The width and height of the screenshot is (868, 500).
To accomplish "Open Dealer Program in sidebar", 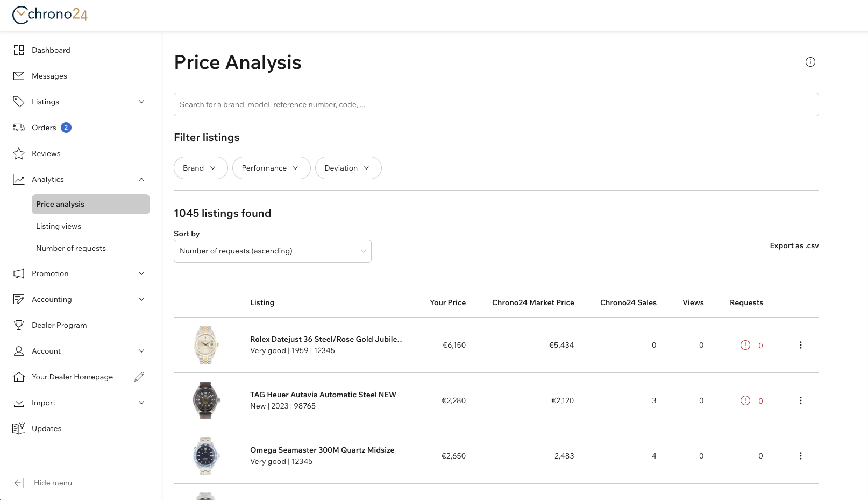I will 59,325.
